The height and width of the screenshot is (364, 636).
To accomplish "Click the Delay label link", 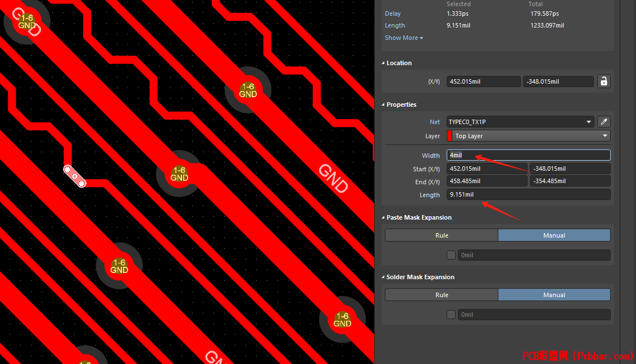I will coord(393,13).
